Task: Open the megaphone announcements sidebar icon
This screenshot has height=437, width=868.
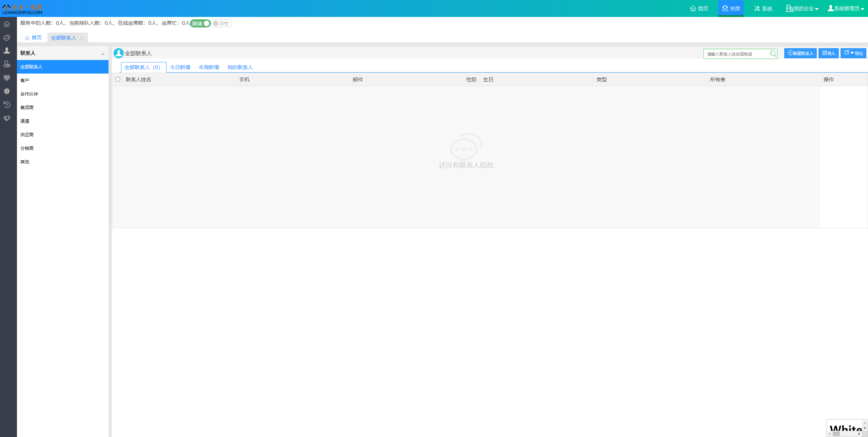Action: 7,118
